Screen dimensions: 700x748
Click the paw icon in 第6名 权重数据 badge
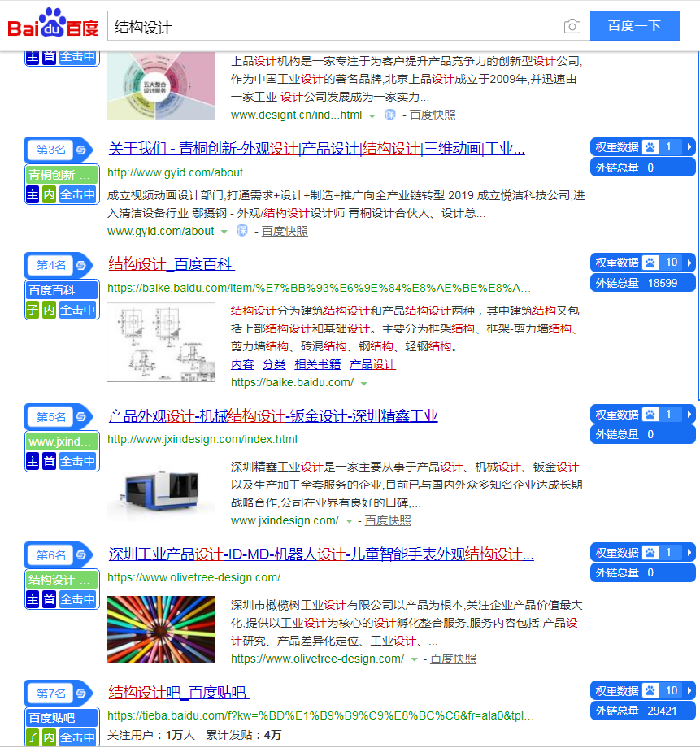point(650,553)
